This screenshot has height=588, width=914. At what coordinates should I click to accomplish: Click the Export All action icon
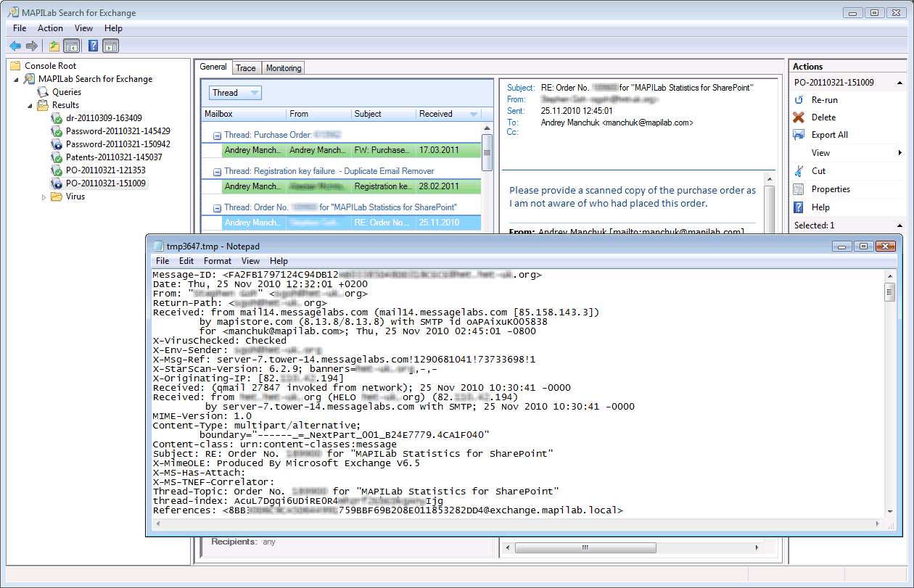coord(799,135)
